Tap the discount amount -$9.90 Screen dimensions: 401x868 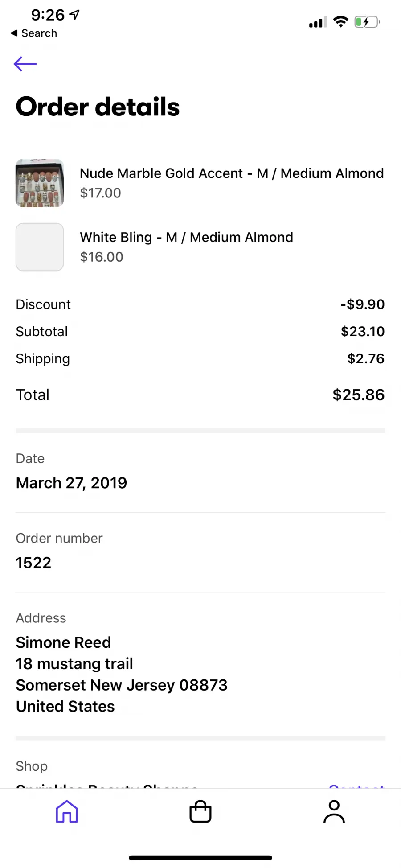[x=363, y=304]
